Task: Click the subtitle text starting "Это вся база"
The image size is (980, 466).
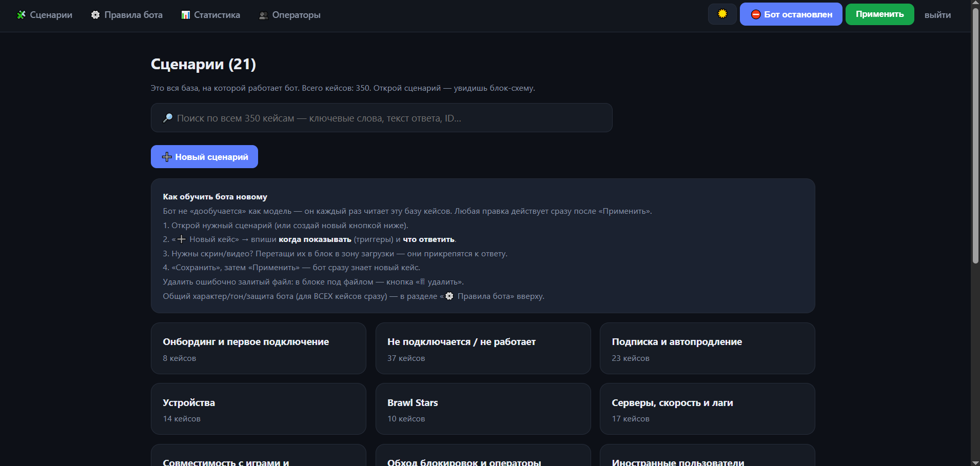Action: click(x=343, y=88)
